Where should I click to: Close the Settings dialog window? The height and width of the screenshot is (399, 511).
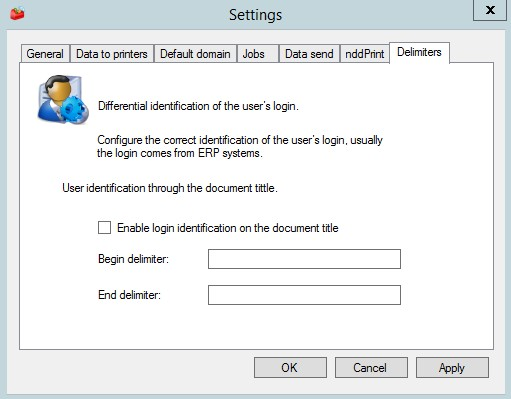pos(490,10)
